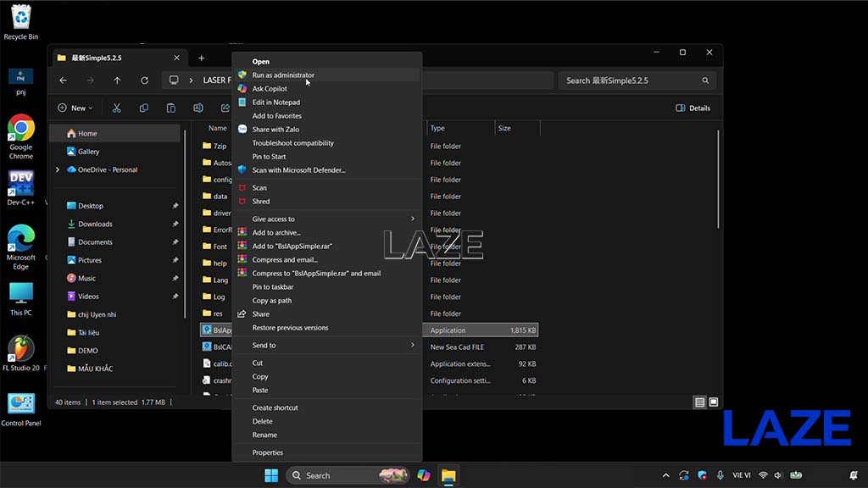Click breadcrumb chevron before LASER
Screen dimensions: 868x488
191,80
